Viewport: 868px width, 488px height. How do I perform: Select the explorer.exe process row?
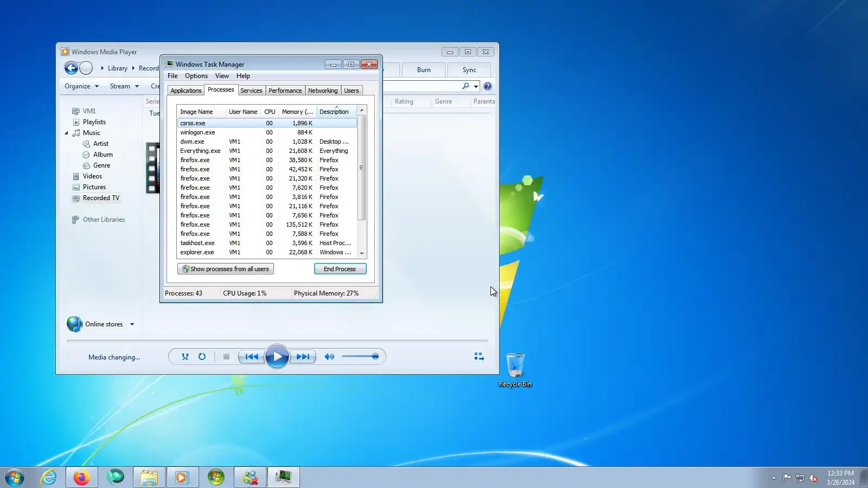tap(267, 252)
